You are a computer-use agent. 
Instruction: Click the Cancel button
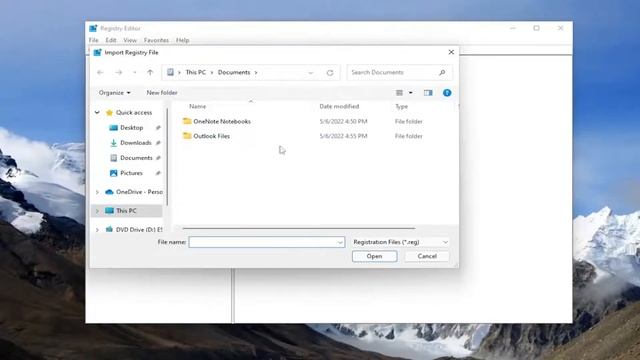tap(427, 256)
